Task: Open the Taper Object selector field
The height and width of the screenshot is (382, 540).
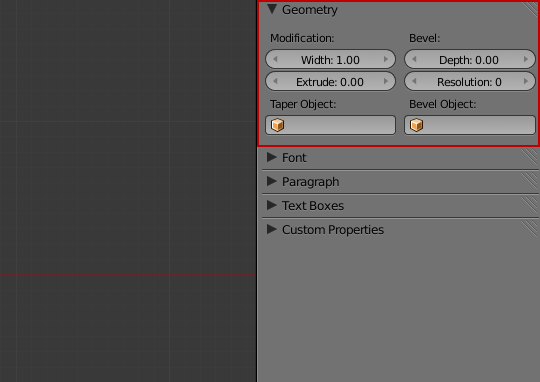Action: pyautogui.click(x=330, y=125)
